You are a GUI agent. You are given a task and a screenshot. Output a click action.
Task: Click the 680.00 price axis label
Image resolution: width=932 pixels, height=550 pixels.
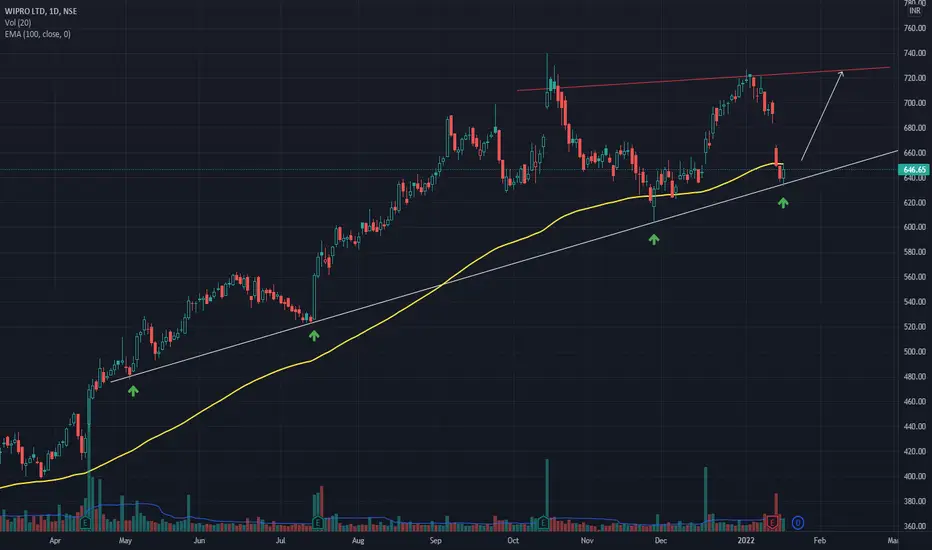click(x=914, y=128)
